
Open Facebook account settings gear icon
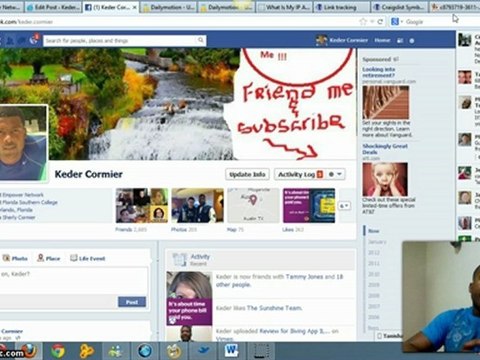412,41
